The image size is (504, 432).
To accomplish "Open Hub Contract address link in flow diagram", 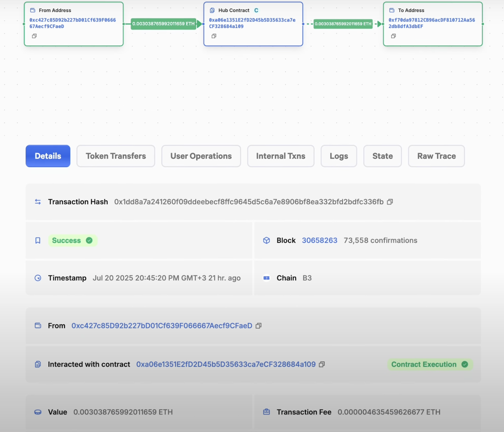I will coord(252,23).
